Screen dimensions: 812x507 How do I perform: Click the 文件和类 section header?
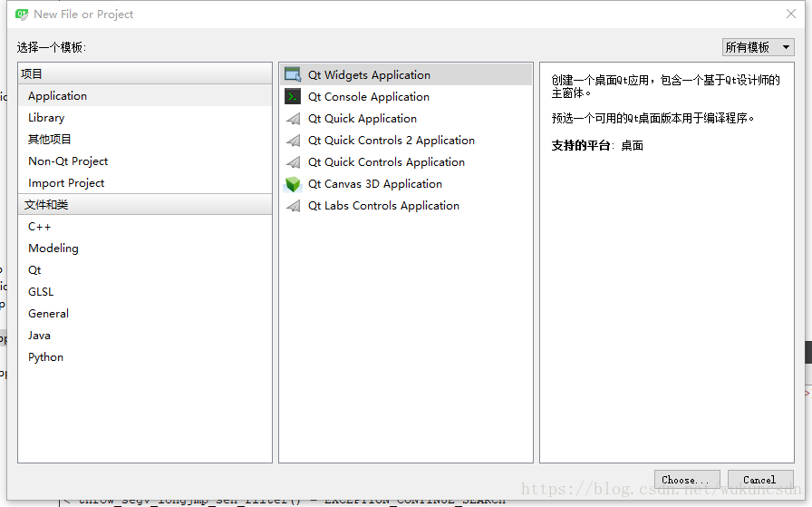(x=145, y=205)
